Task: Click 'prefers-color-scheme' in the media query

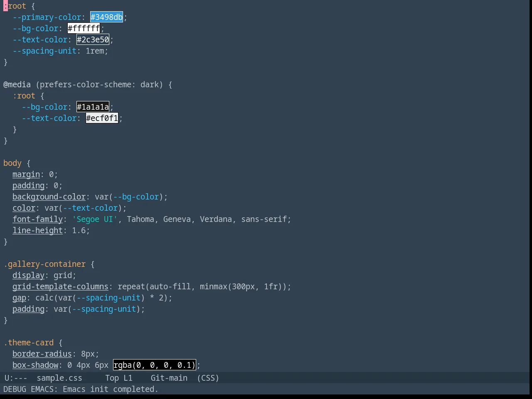Action: click(85, 84)
